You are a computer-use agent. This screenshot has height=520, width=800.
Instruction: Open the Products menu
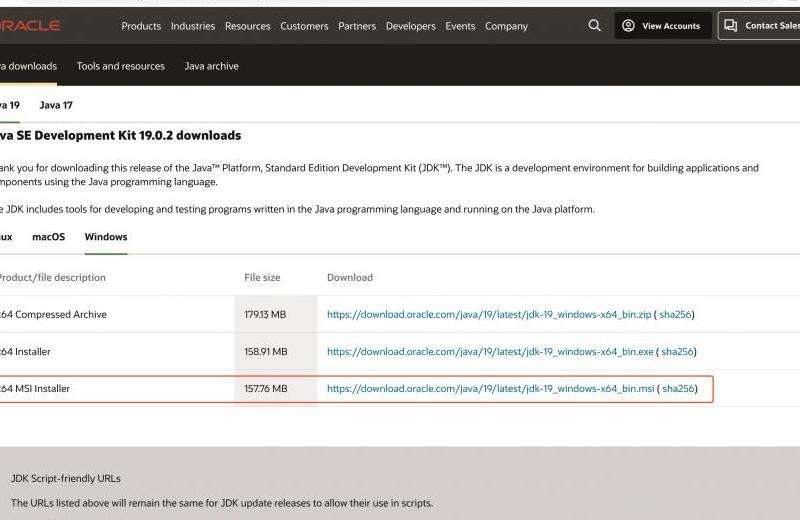coord(141,26)
